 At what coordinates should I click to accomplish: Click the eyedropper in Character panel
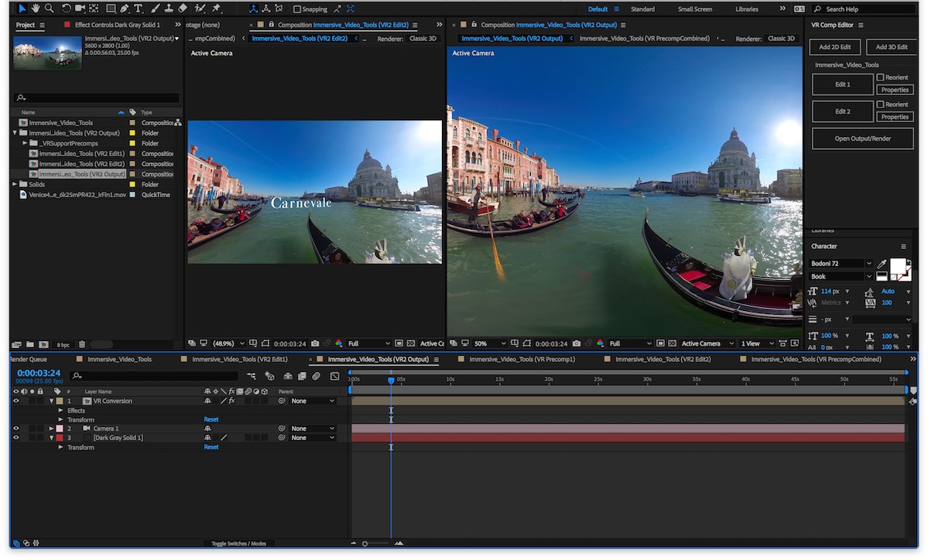tap(882, 264)
